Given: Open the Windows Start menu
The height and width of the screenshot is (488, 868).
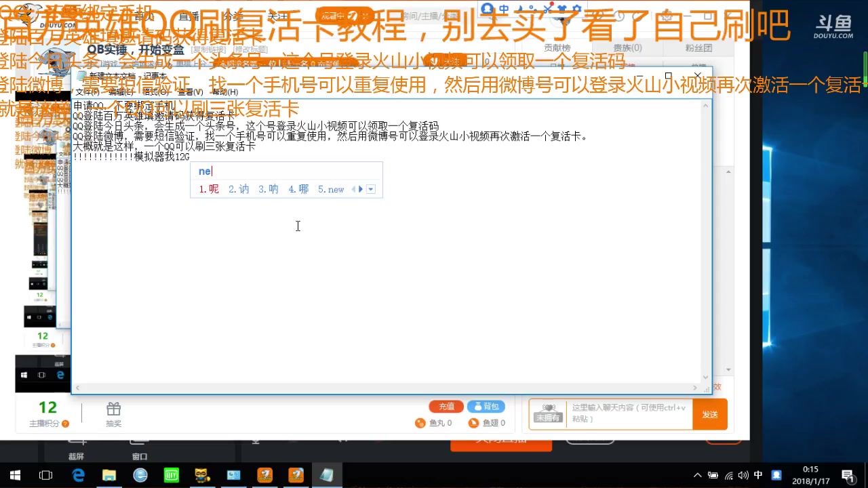Looking at the screenshot, I should 15,475.
